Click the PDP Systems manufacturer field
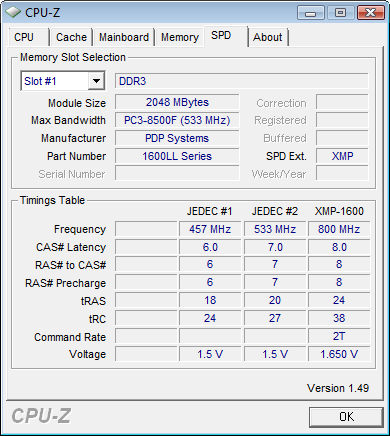Image resolution: width=390 pixels, height=436 pixels. pyautogui.click(x=177, y=138)
